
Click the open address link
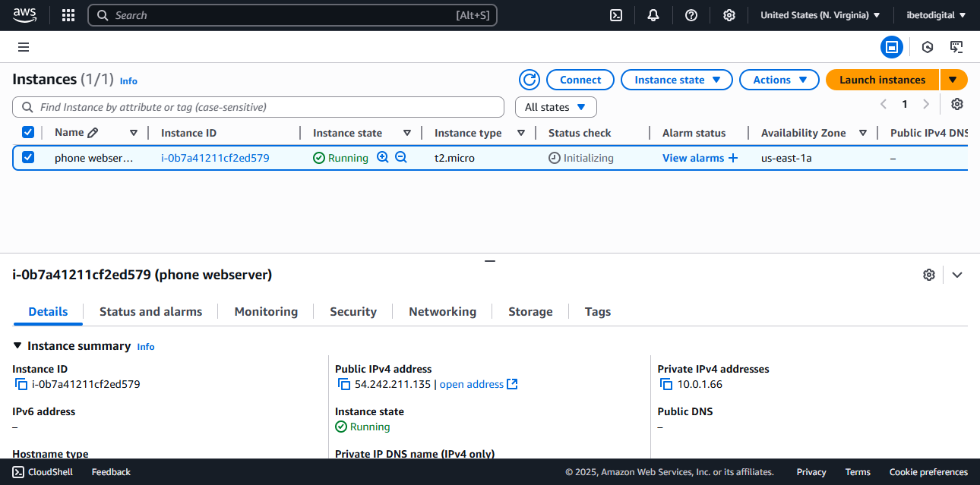(x=471, y=384)
